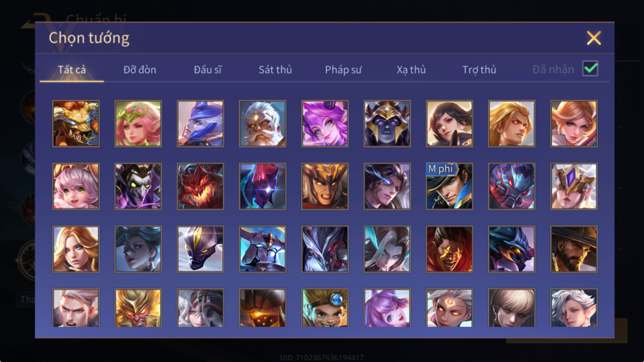Open the Xạ thủ tab

click(x=411, y=70)
